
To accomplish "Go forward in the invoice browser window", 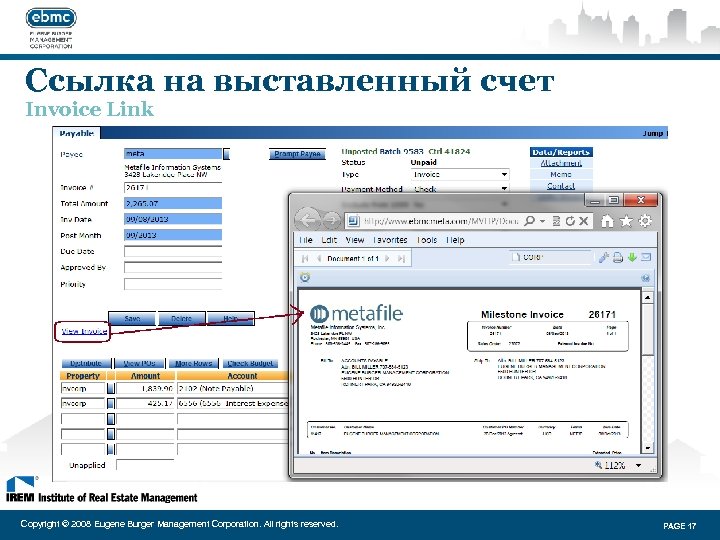I will pos(330,220).
